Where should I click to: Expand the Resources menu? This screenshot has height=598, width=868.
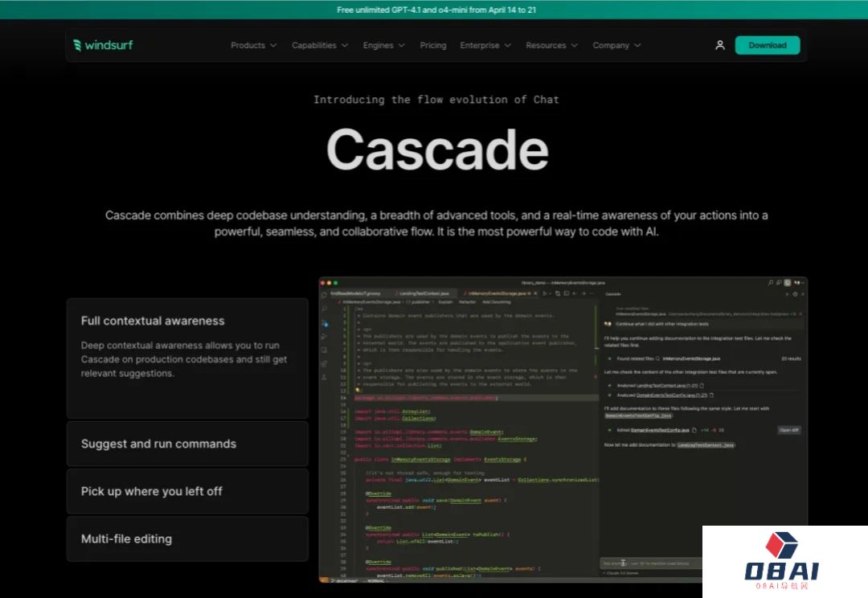[551, 45]
